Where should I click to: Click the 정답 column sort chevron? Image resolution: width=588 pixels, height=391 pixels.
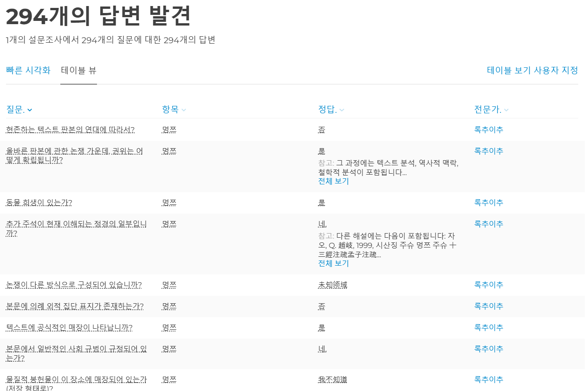point(342,110)
